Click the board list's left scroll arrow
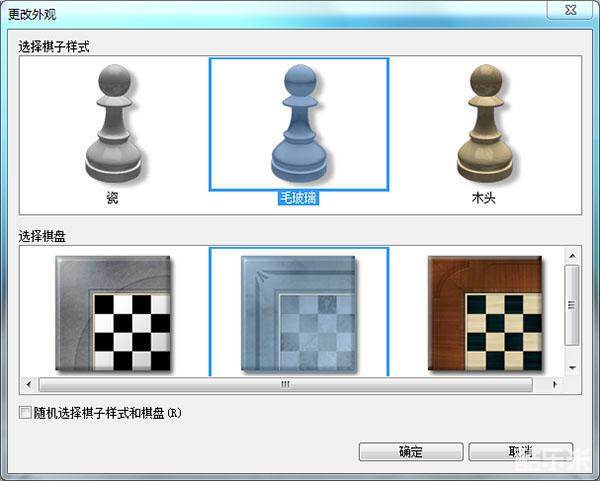Screen dimensions: 600x481 tap(27, 383)
